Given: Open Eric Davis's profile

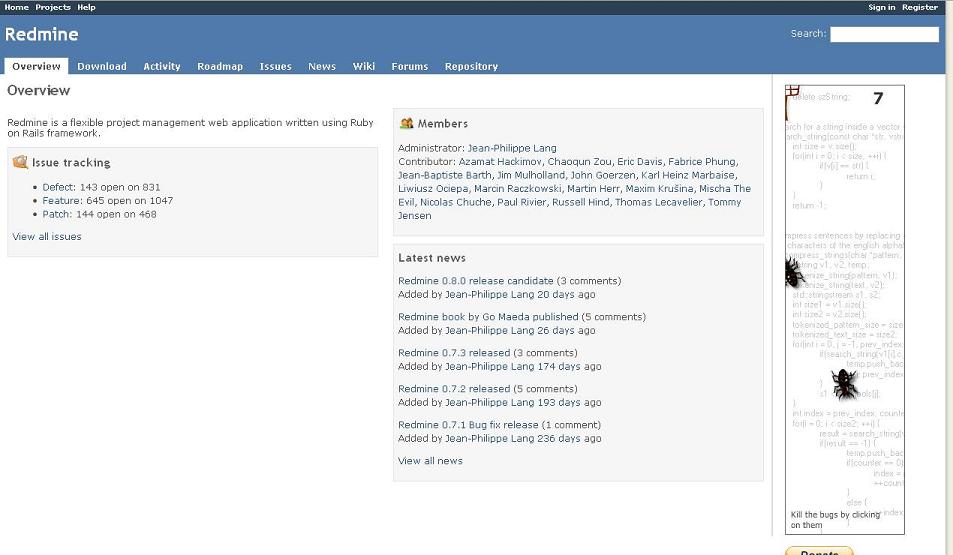Looking at the screenshot, I should point(639,162).
